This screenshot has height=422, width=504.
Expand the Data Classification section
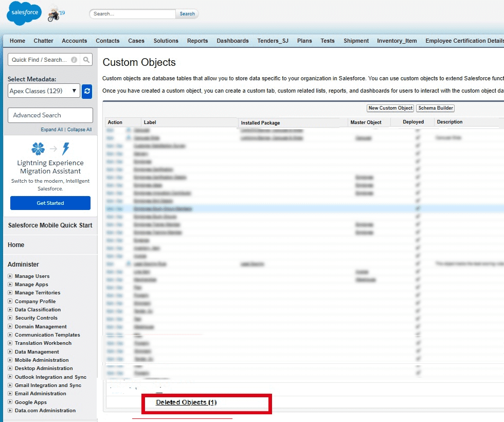point(10,310)
